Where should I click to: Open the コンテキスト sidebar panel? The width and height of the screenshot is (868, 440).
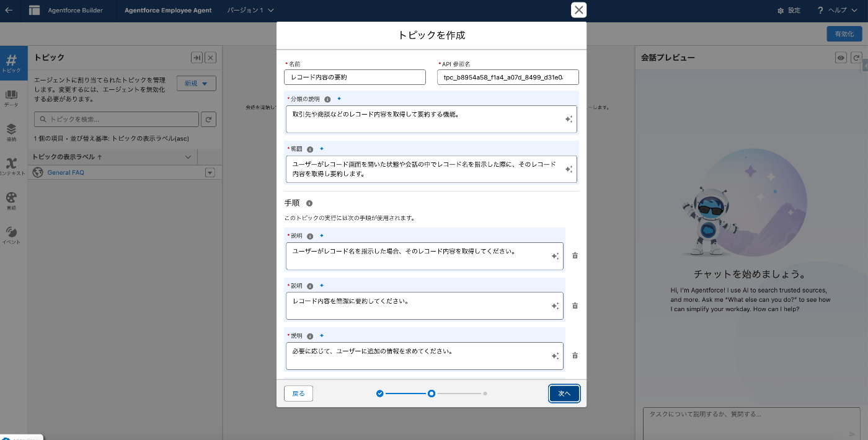(11, 167)
